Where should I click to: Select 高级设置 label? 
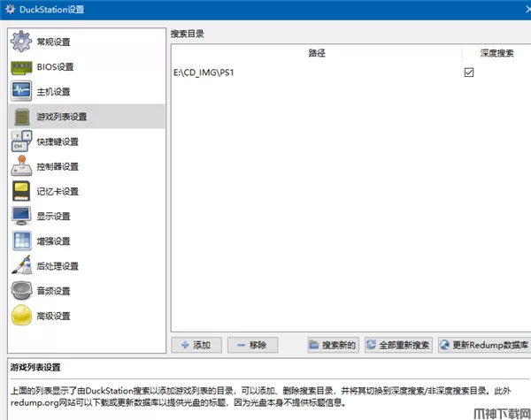tap(53, 316)
